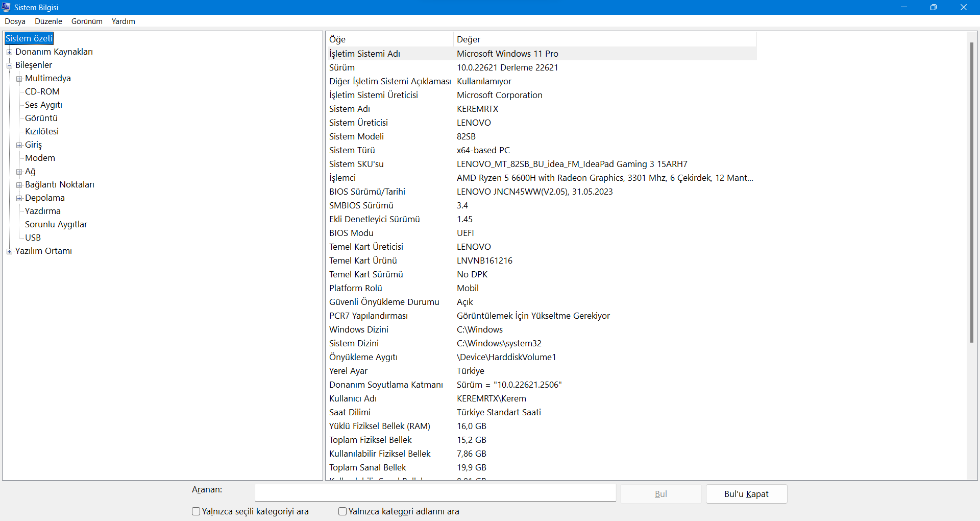This screenshot has width=980, height=521.
Task: Click the 'Yüklü Fiziksel Bellek (RAM)' row label
Action: [x=380, y=426]
